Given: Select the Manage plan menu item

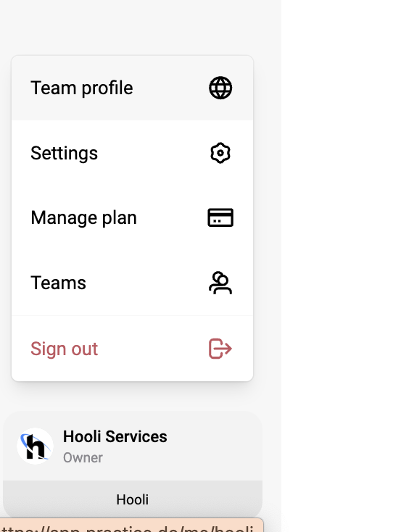Looking at the screenshot, I should [133, 218].
